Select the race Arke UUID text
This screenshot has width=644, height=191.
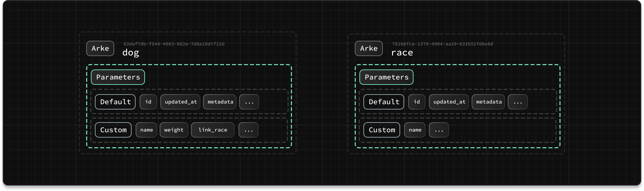coord(442,44)
